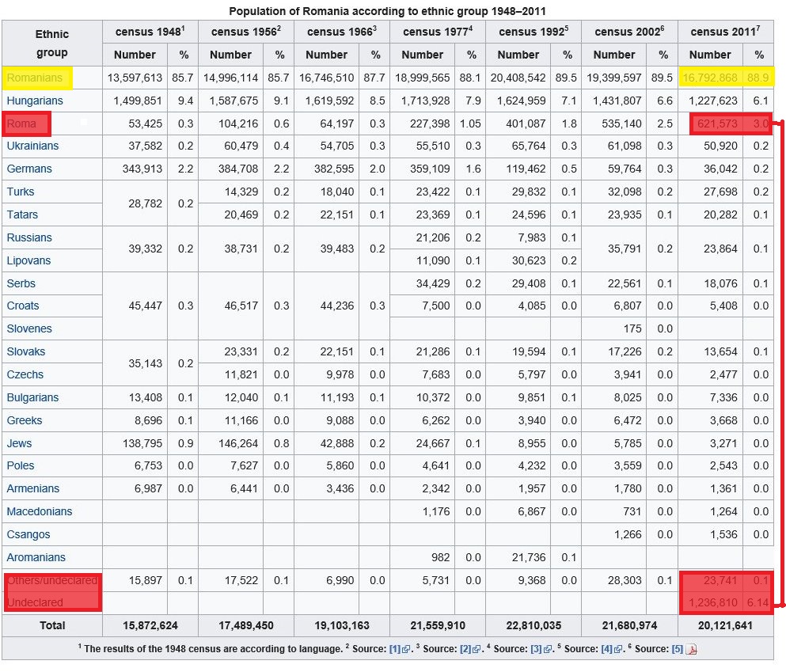Image resolution: width=786 pixels, height=672 pixels.
Task: Click the external link icon after source [4]
Action: pyautogui.click(x=618, y=650)
